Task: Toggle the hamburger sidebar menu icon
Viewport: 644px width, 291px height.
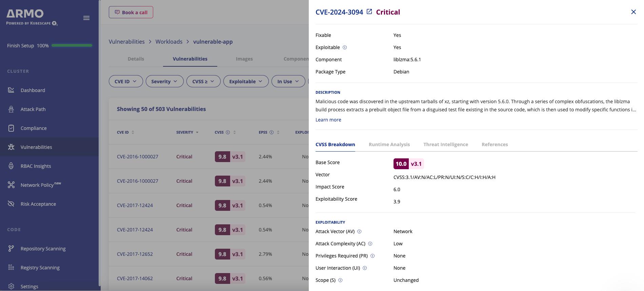Action: pyautogui.click(x=86, y=18)
